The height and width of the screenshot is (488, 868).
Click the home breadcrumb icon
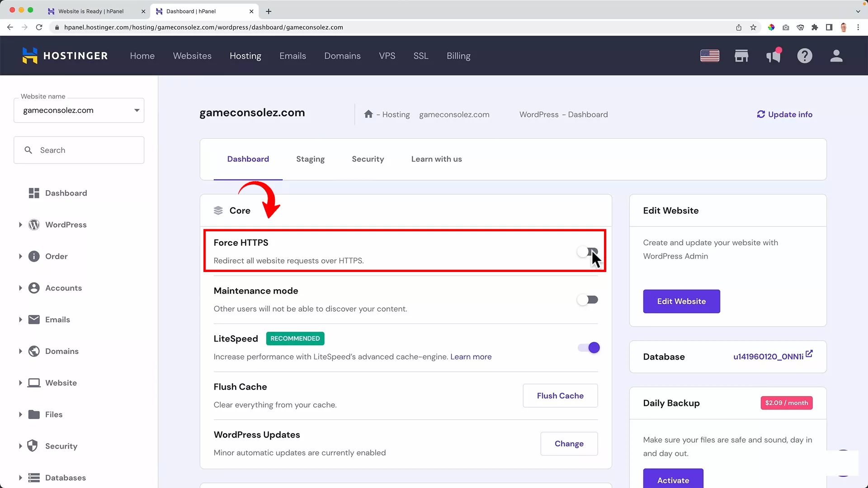pos(368,114)
